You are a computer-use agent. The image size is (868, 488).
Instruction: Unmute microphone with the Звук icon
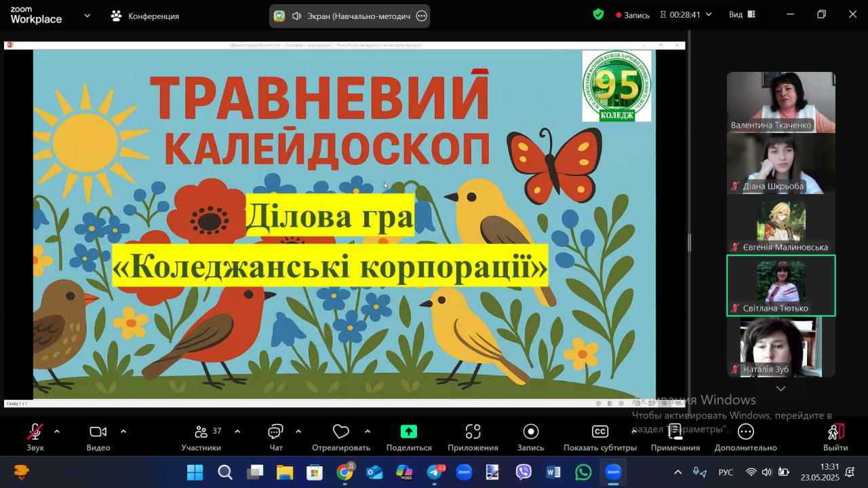[35, 436]
